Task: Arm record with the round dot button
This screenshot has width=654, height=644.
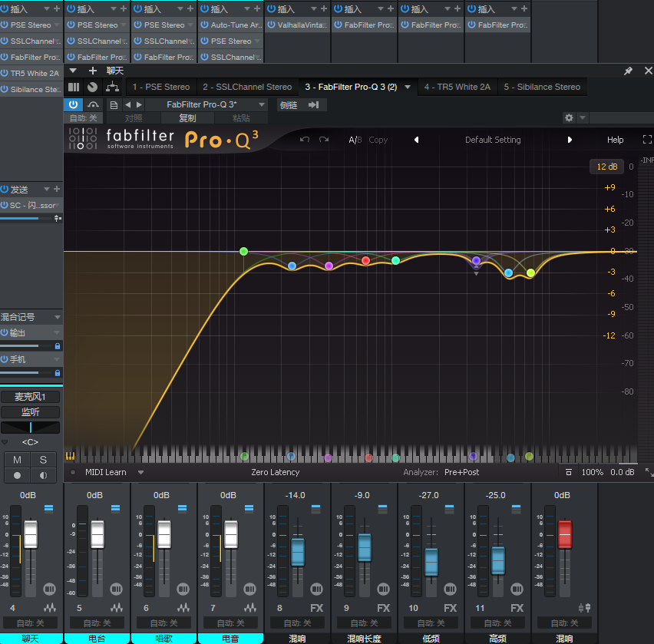Action: [17, 475]
